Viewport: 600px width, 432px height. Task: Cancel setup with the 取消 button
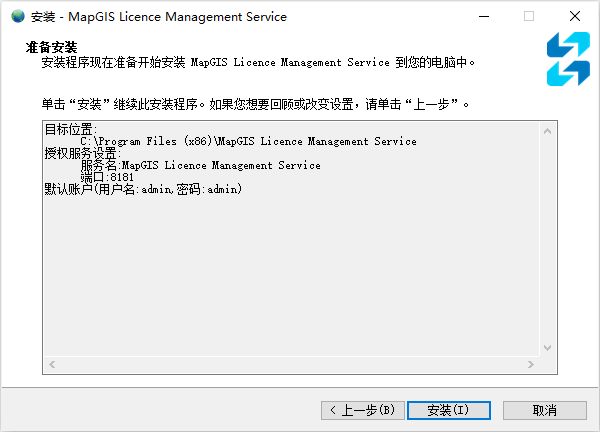click(x=544, y=410)
